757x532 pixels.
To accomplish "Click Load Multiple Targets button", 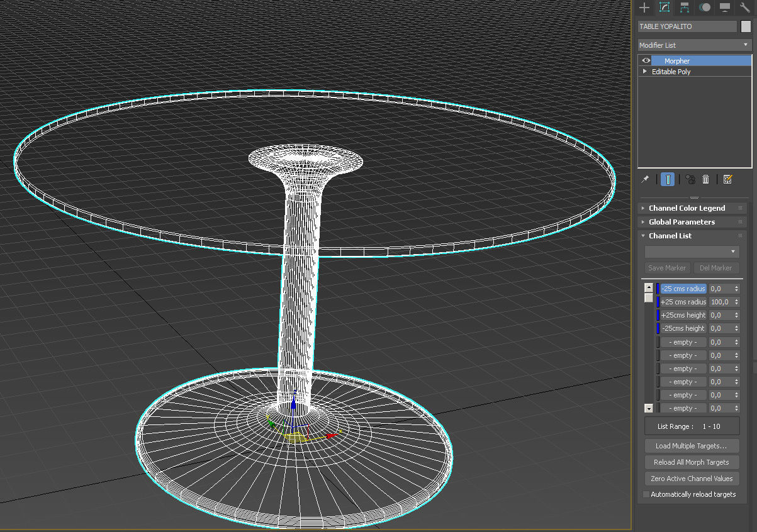I will pos(692,446).
